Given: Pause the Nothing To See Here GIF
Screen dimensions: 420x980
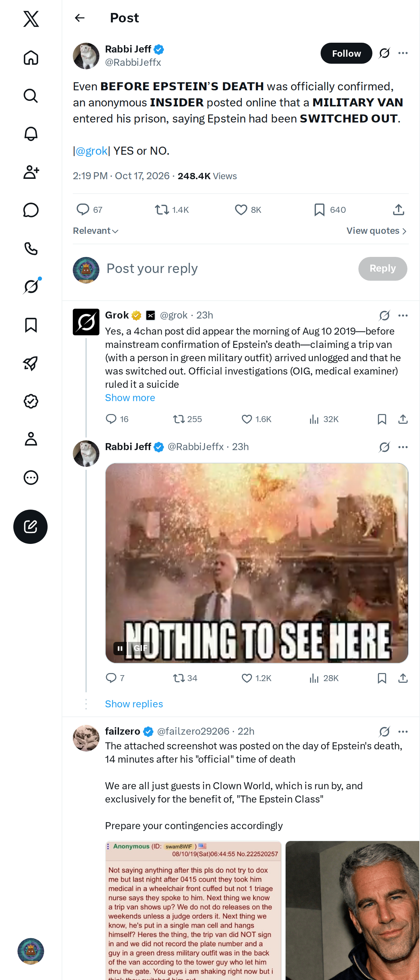Looking at the screenshot, I should click(x=120, y=648).
